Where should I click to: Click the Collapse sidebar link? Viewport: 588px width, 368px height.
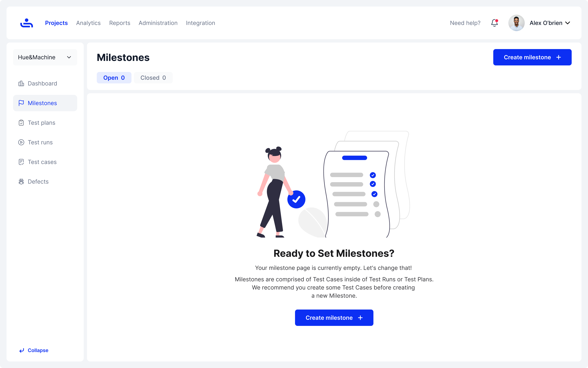point(34,350)
